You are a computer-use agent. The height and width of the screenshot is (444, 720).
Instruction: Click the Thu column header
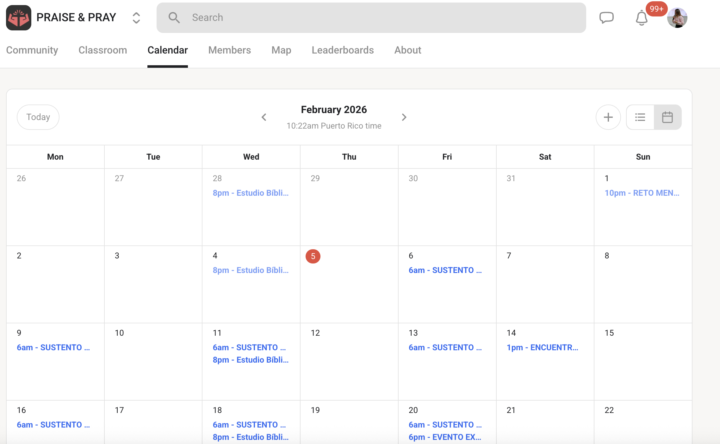[x=349, y=157]
